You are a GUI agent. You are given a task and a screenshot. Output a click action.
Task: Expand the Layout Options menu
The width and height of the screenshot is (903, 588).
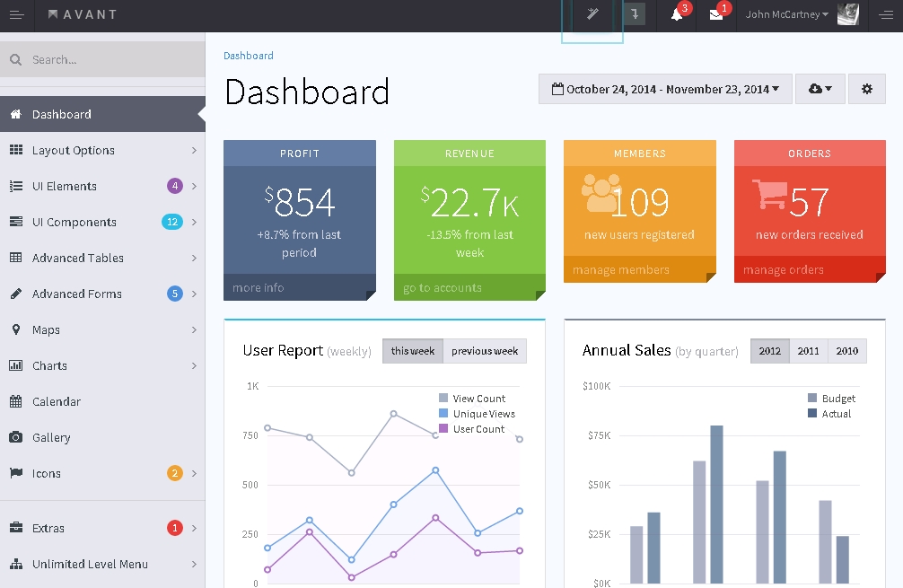tap(74, 150)
